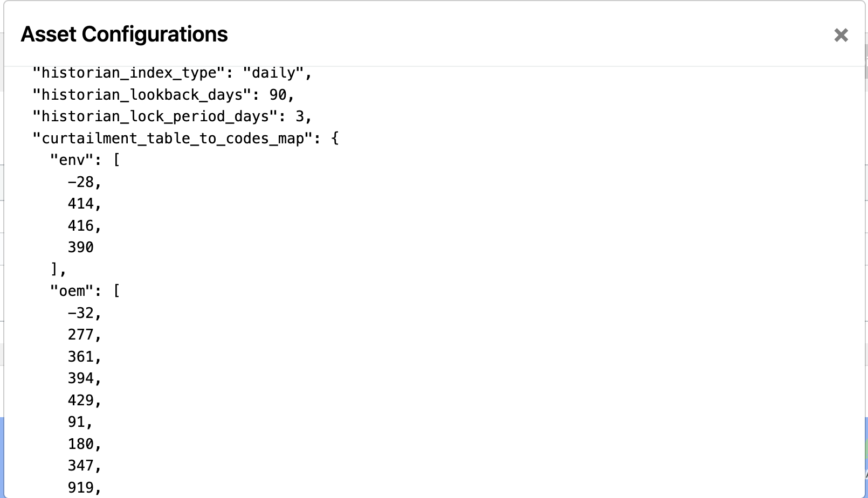Click the 390 code entry
Screen dimensions: 868x498
point(80,248)
